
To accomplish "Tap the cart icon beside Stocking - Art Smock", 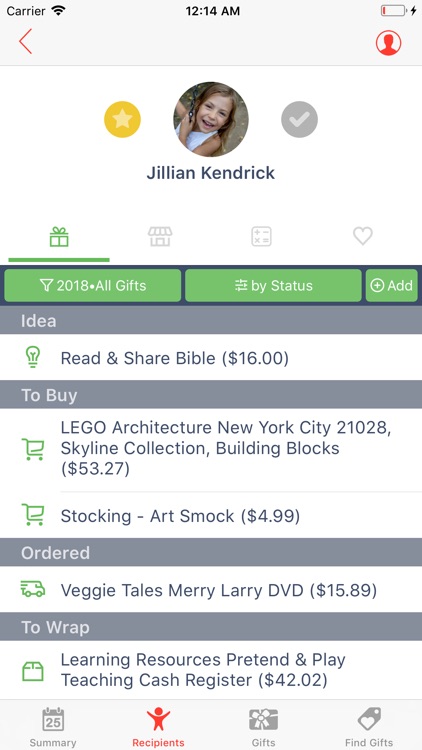I will [x=33, y=515].
